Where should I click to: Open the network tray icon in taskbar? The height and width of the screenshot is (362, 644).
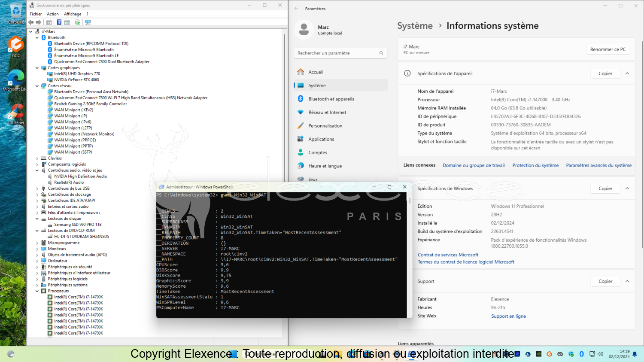tap(592, 354)
